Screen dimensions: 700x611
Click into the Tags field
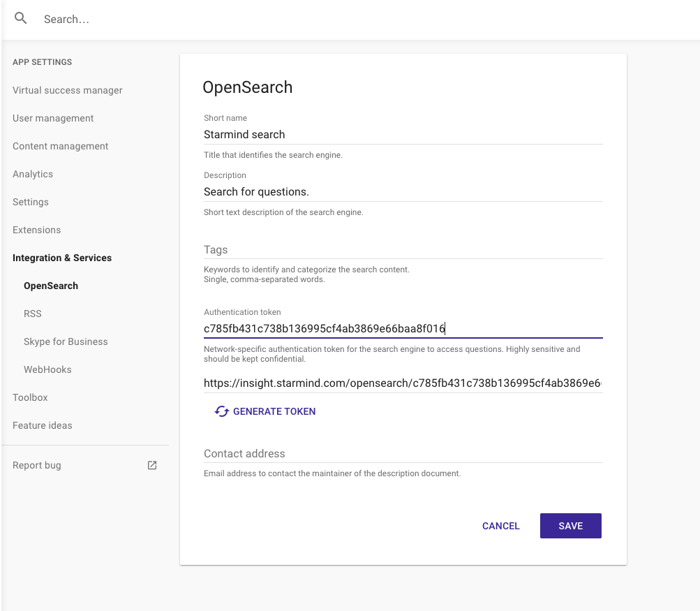(403, 250)
